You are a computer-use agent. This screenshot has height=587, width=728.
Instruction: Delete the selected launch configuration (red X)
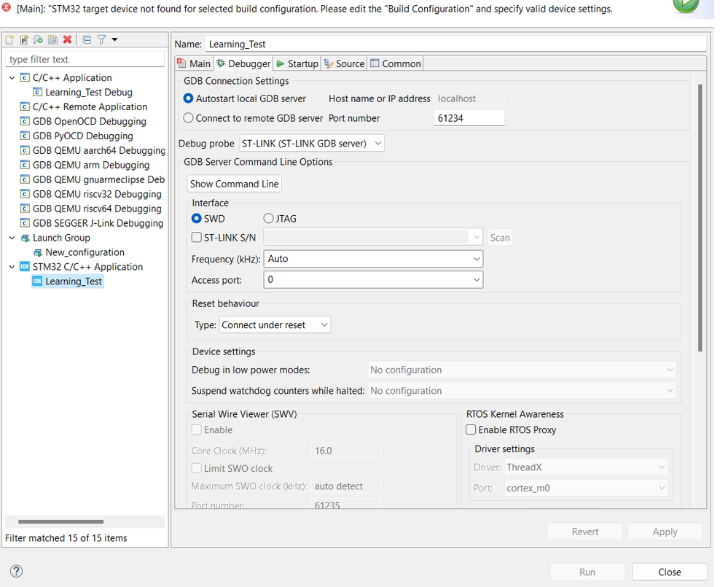click(x=67, y=39)
